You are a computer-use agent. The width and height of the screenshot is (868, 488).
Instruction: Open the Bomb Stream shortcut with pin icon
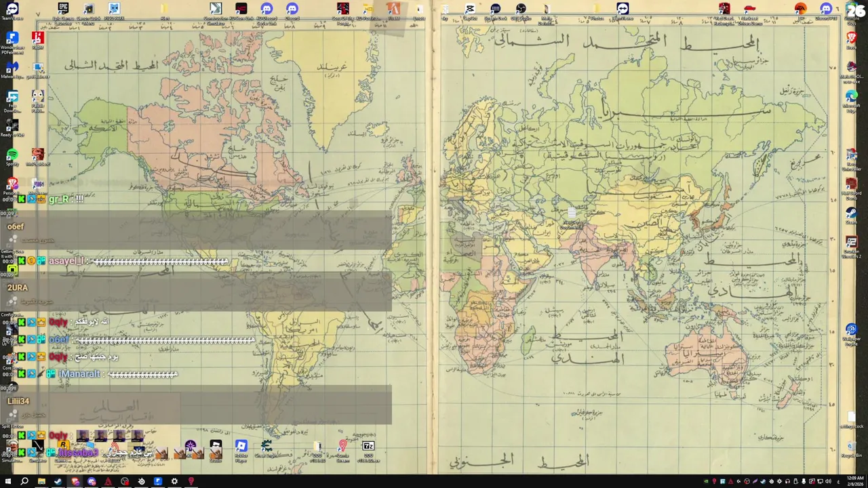click(x=343, y=446)
